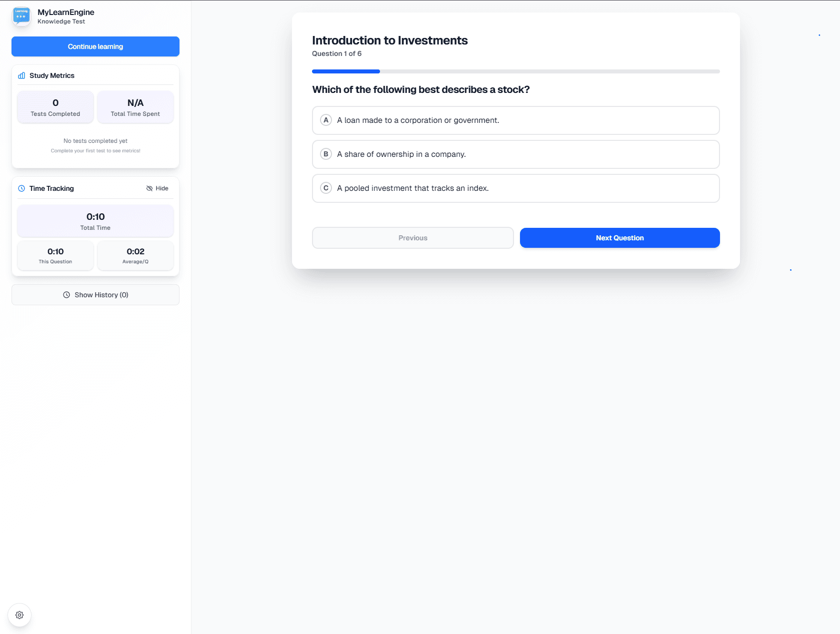Screen dimensions: 840x634
Task: Switch to the Introduction to Investments title
Action: pyautogui.click(x=389, y=40)
